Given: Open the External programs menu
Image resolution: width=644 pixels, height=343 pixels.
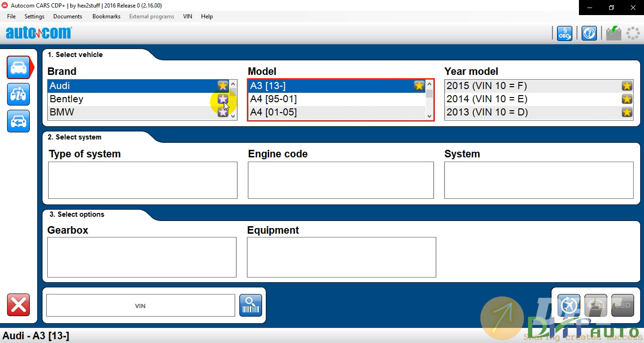Looking at the screenshot, I should (152, 16).
